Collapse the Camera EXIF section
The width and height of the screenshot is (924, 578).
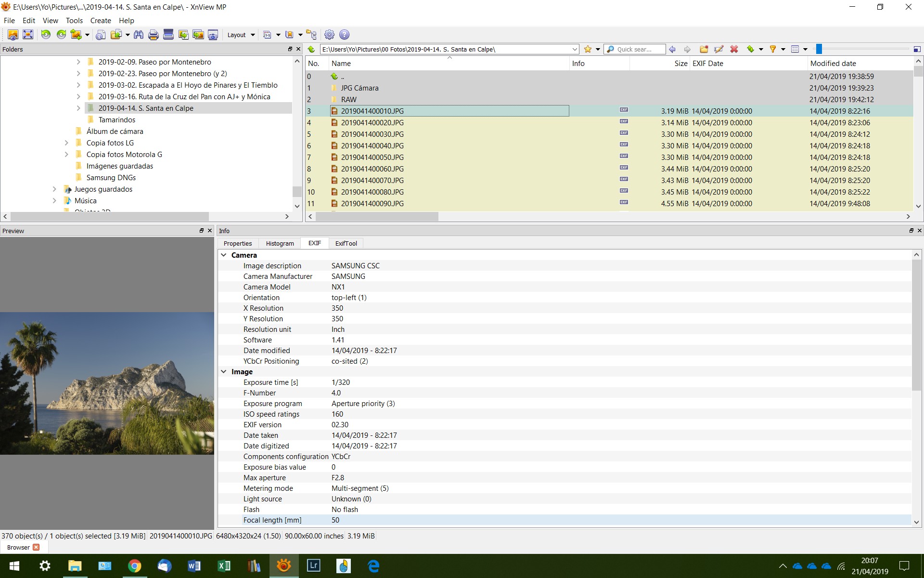pos(224,255)
